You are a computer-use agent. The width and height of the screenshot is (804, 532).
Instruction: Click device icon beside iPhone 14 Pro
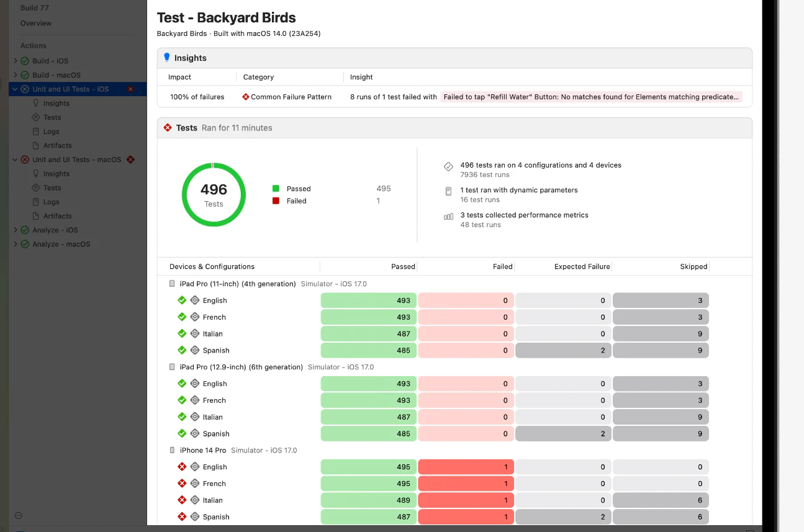tap(172, 450)
